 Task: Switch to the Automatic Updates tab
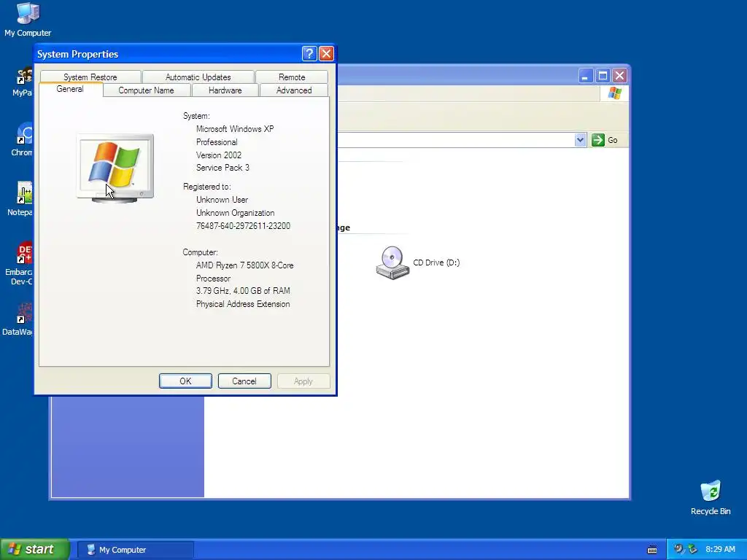point(198,77)
